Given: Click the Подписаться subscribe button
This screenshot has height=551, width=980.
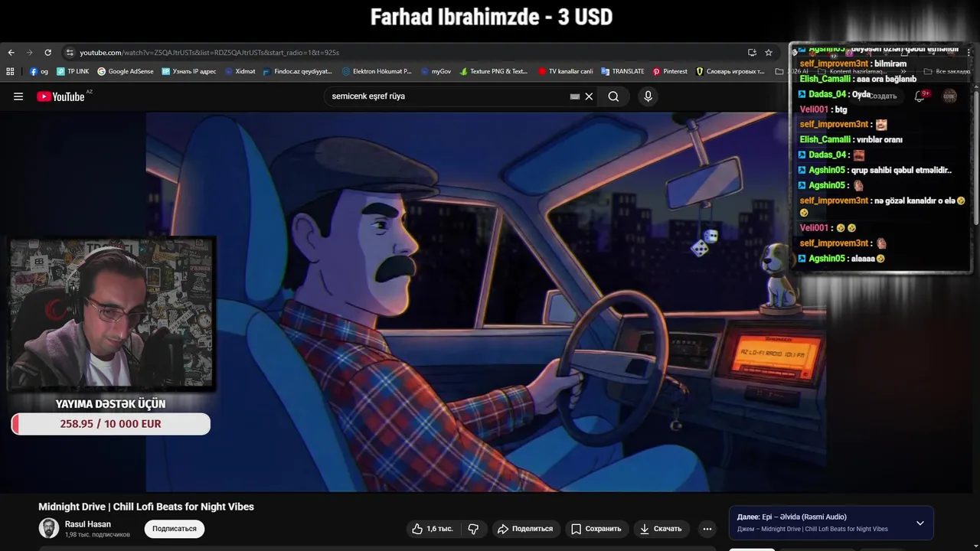Looking at the screenshot, I should (175, 529).
